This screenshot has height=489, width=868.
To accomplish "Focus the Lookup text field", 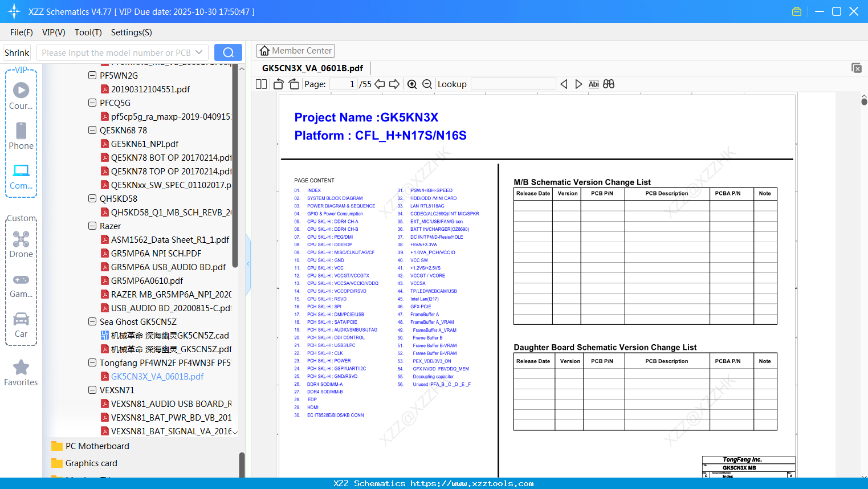I will click(514, 84).
